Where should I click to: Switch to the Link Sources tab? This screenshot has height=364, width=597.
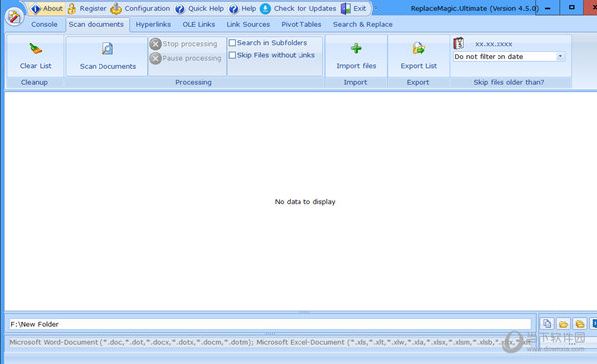click(x=248, y=25)
